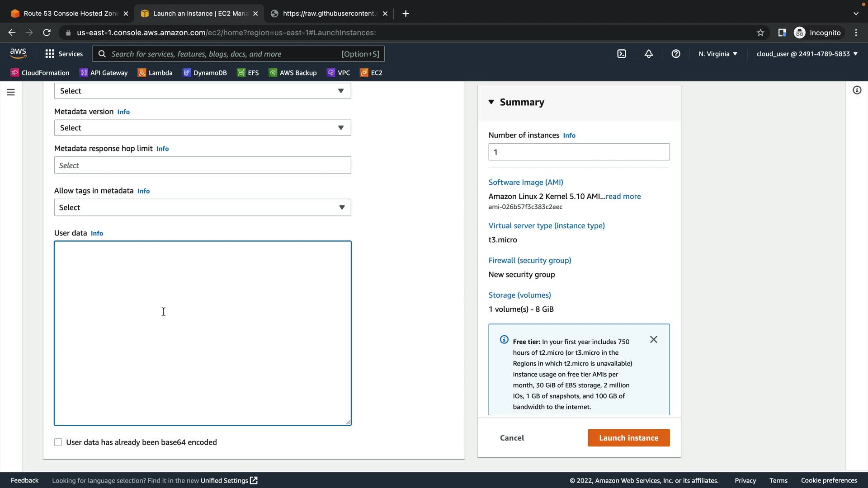
Task: Toggle the left hamburger navigation menu
Action: coord(11,92)
